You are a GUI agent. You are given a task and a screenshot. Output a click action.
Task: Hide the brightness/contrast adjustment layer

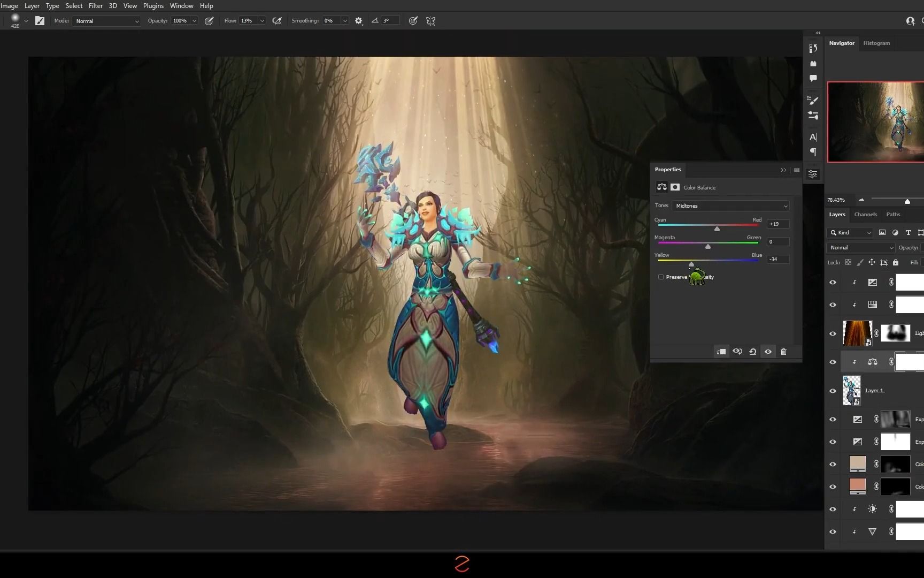(x=833, y=509)
